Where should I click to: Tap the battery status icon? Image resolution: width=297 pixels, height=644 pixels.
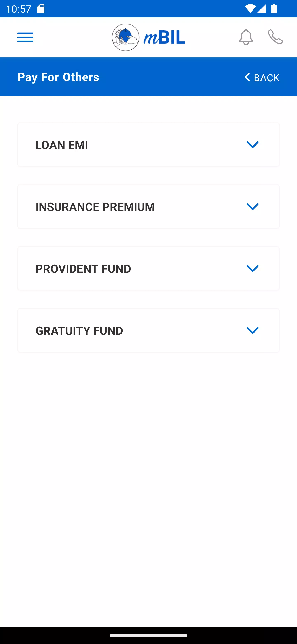coord(274,9)
